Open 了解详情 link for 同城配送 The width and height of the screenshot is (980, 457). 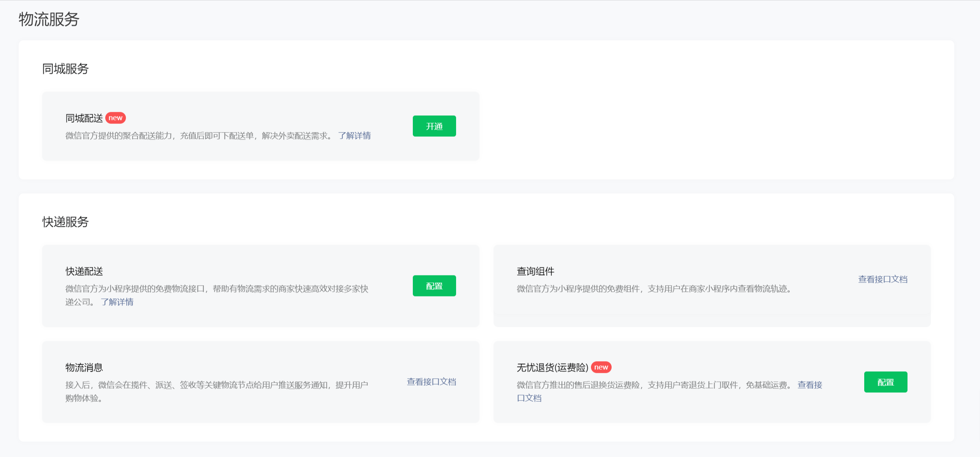coord(354,136)
